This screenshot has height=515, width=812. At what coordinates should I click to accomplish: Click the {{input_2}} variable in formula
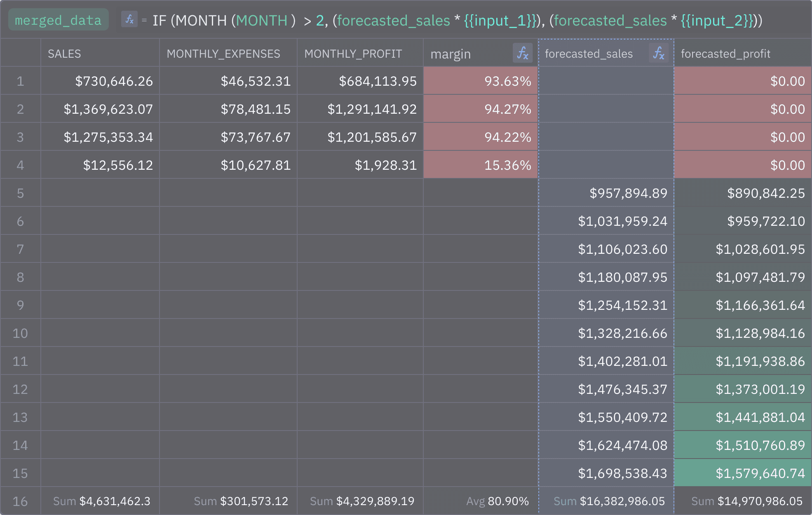pos(717,20)
